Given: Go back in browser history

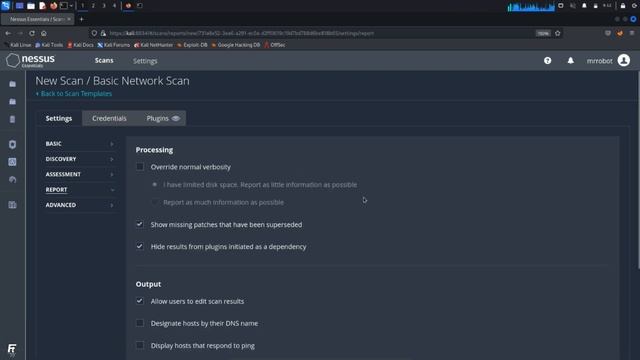Looking at the screenshot, I should coord(8,33).
